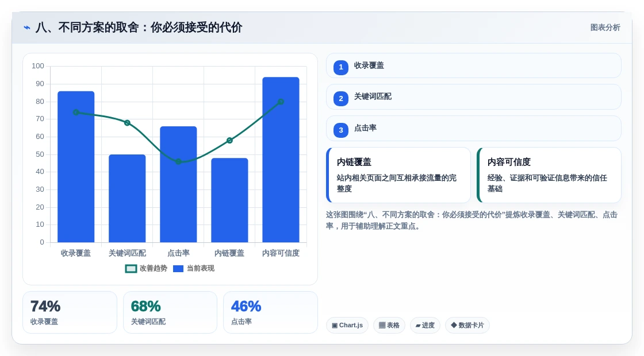Click the description paragraph starting 这张图围绕

pos(471,220)
